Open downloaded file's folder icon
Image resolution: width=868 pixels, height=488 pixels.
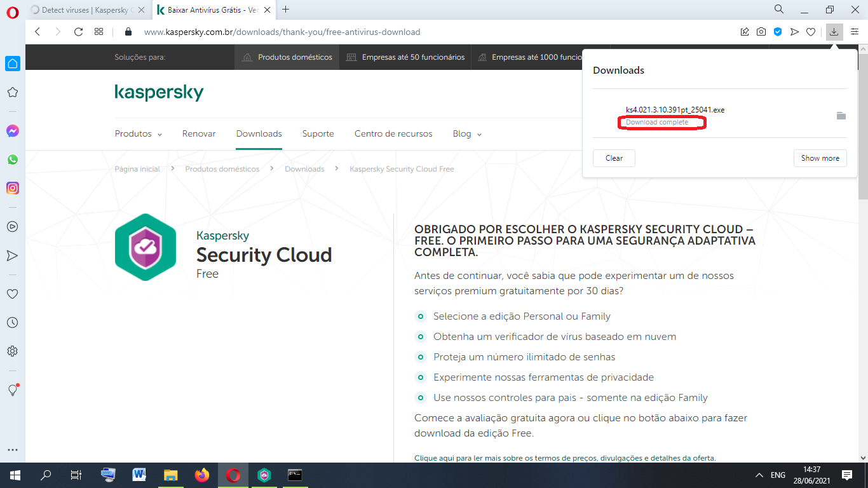pos(841,116)
